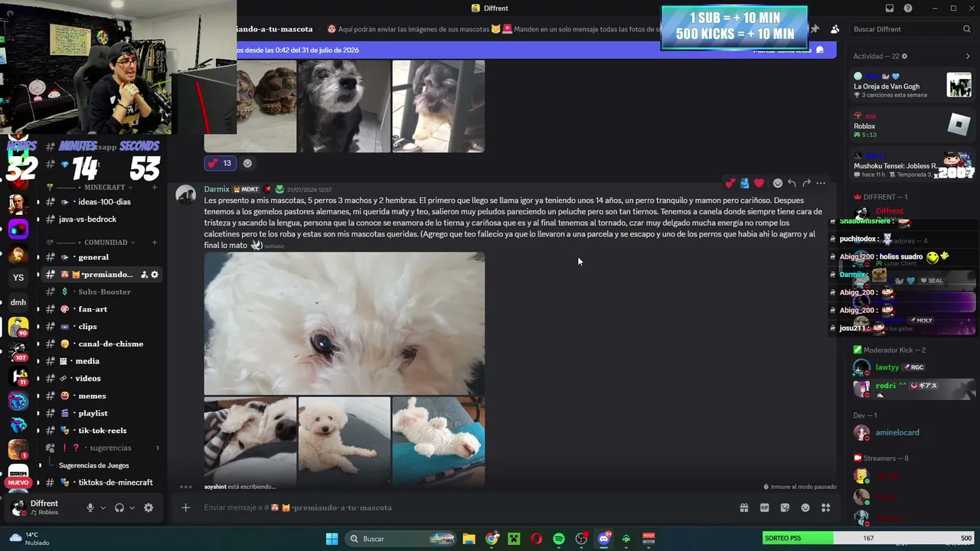
Task: Open Darmix's user profile name
Action: (x=217, y=189)
